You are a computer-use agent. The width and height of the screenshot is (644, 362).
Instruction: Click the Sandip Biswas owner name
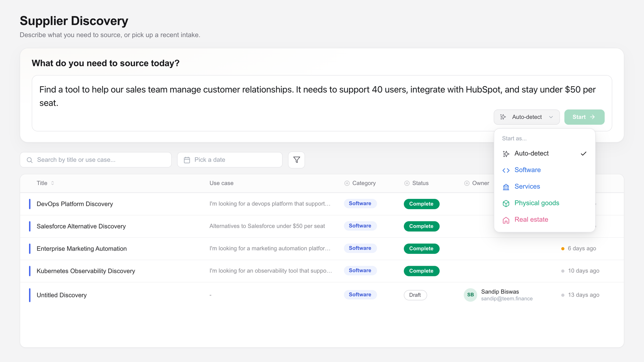tap(500, 292)
